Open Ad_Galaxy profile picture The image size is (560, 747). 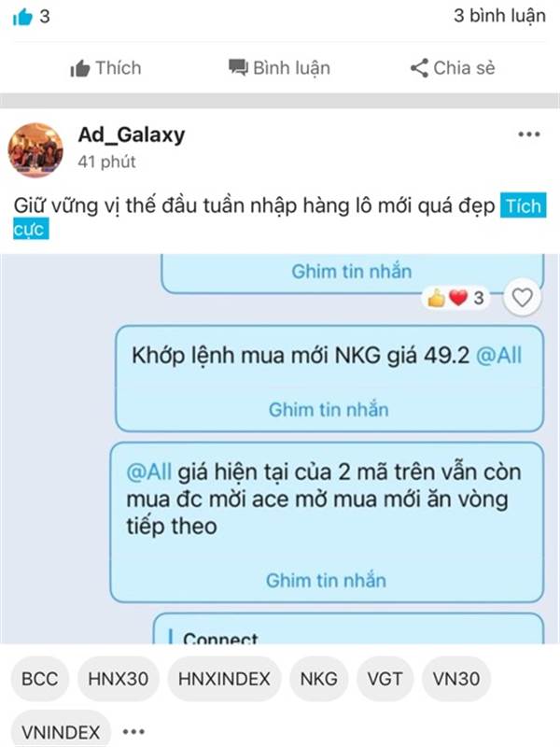point(35,150)
